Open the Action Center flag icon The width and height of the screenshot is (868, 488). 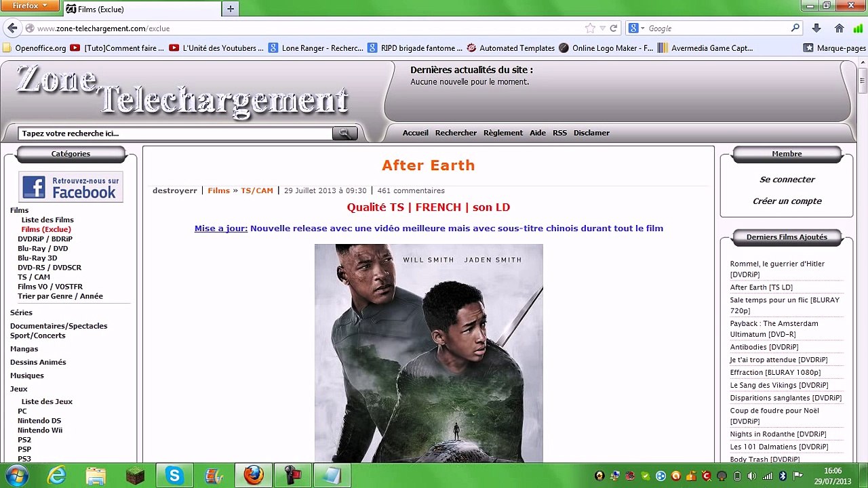pos(797,476)
